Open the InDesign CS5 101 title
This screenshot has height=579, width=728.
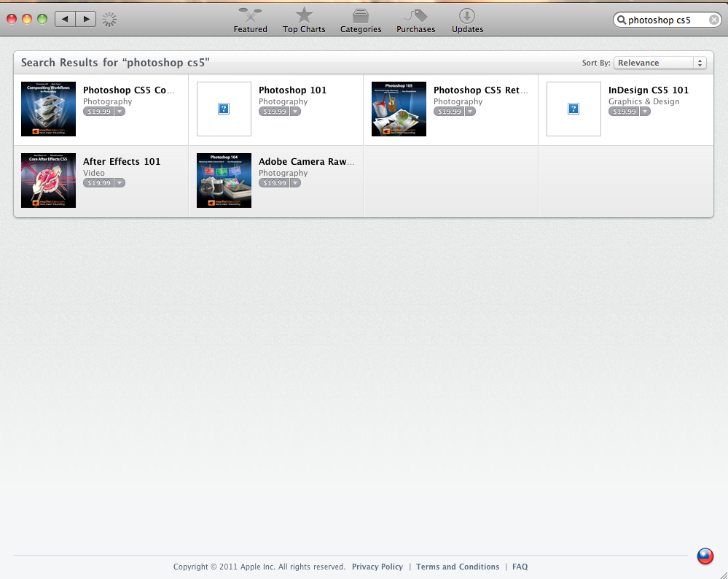pyautogui.click(x=649, y=90)
